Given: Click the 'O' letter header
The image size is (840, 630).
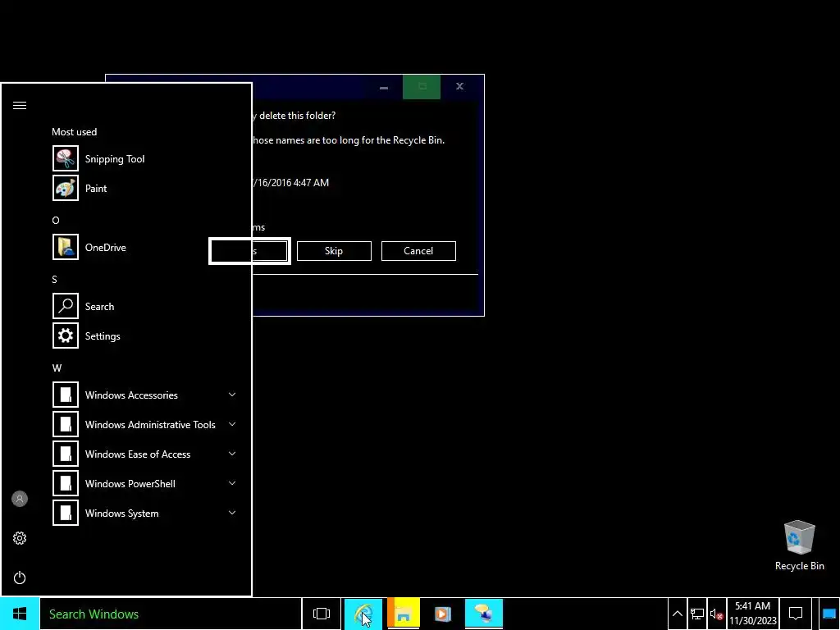Looking at the screenshot, I should [x=56, y=220].
